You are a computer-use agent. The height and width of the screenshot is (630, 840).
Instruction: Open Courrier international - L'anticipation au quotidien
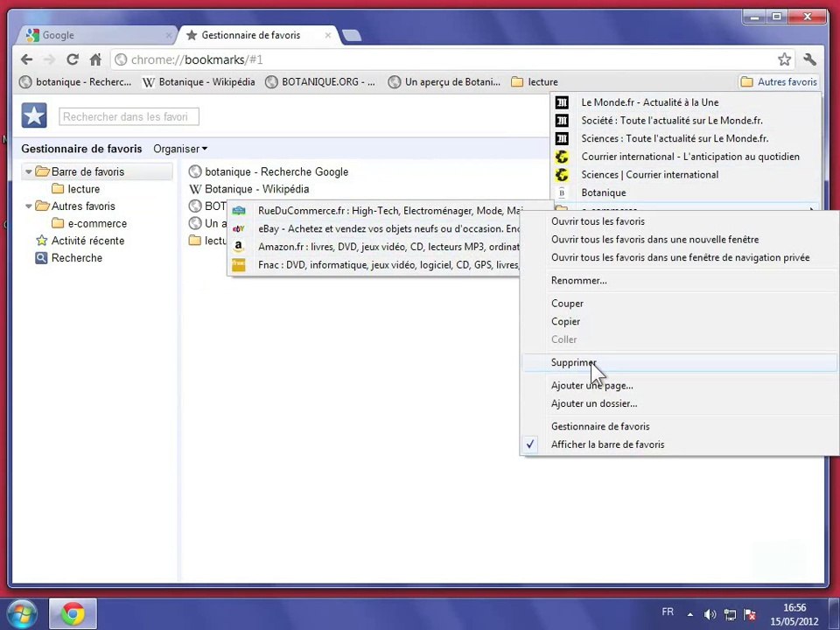(x=686, y=157)
